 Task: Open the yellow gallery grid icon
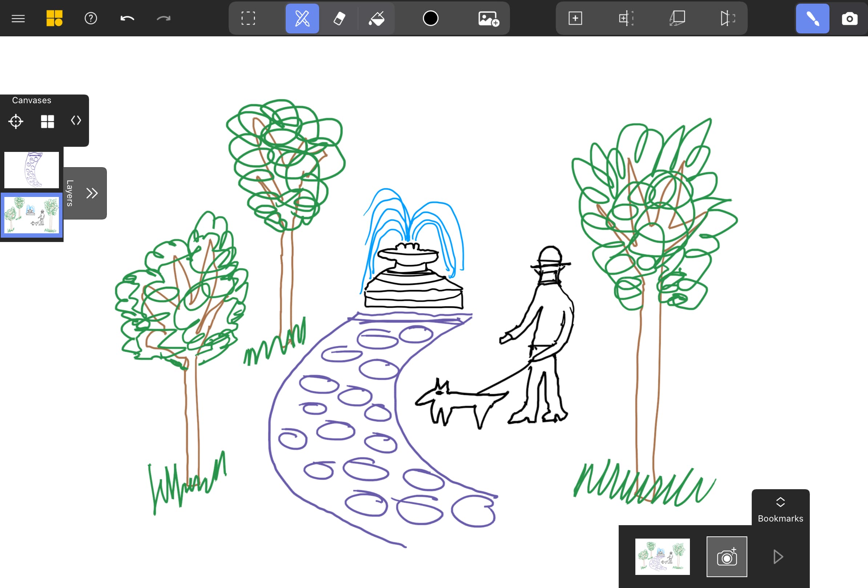pos(54,18)
